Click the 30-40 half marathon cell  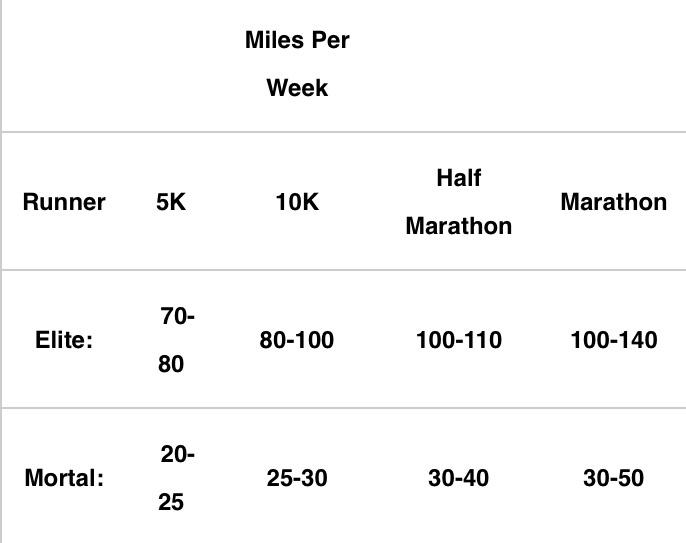click(458, 478)
